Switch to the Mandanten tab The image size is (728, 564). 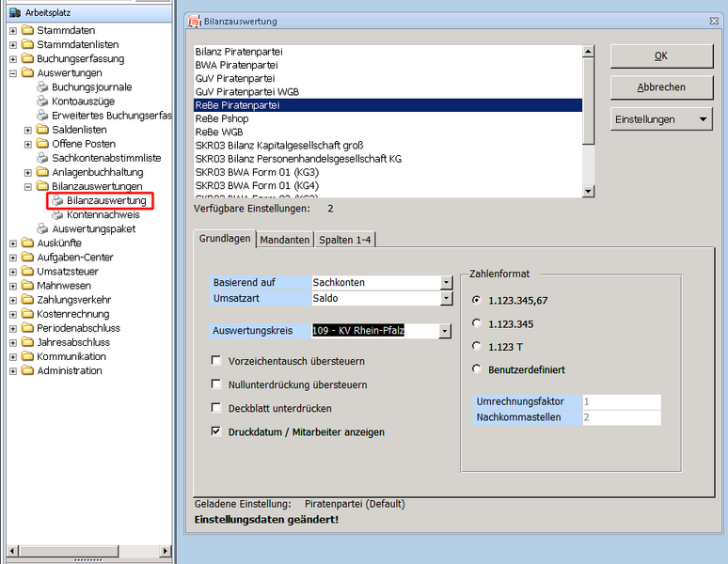(x=284, y=240)
